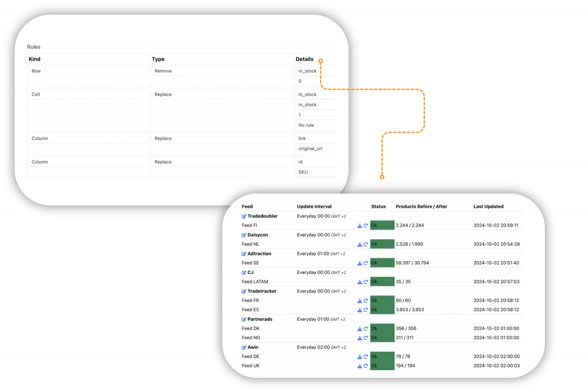Download the Feed FI file
Viewport: 588px width, 392px height.
click(x=359, y=226)
